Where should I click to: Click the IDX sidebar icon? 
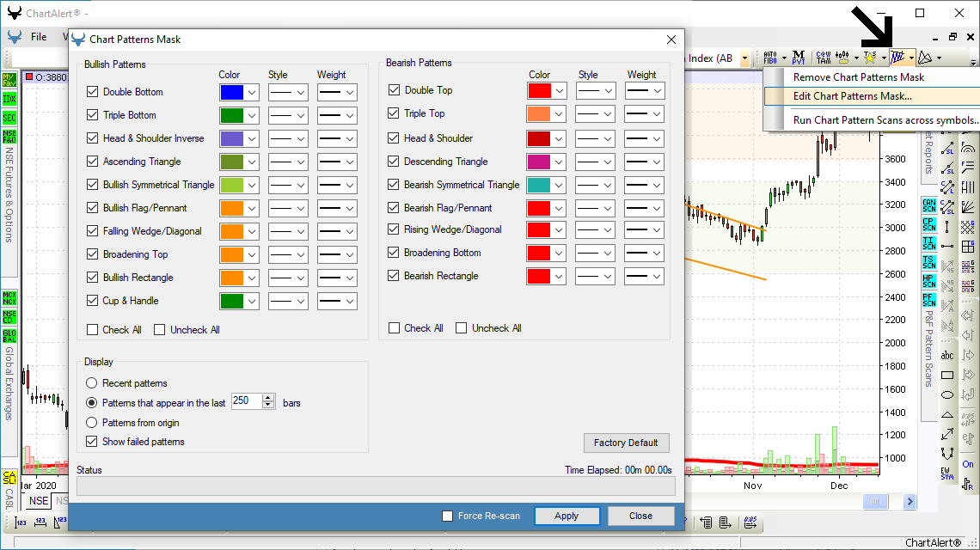click(9, 99)
